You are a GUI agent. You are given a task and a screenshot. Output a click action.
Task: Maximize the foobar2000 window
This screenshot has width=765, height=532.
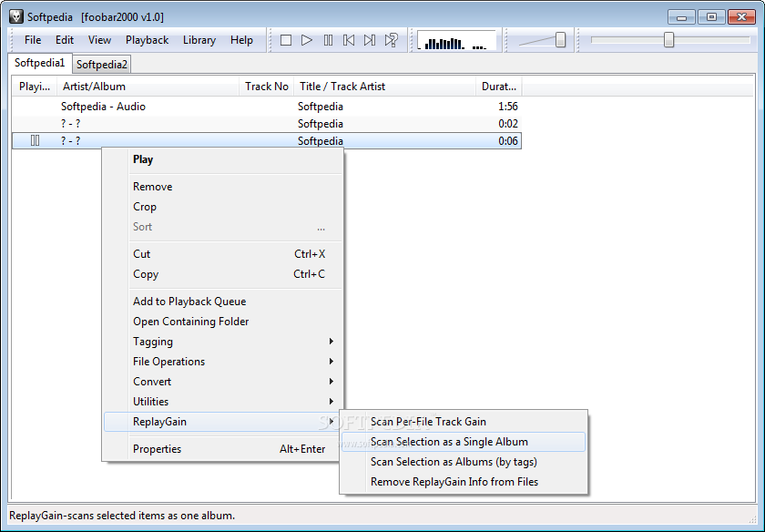(x=711, y=17)
